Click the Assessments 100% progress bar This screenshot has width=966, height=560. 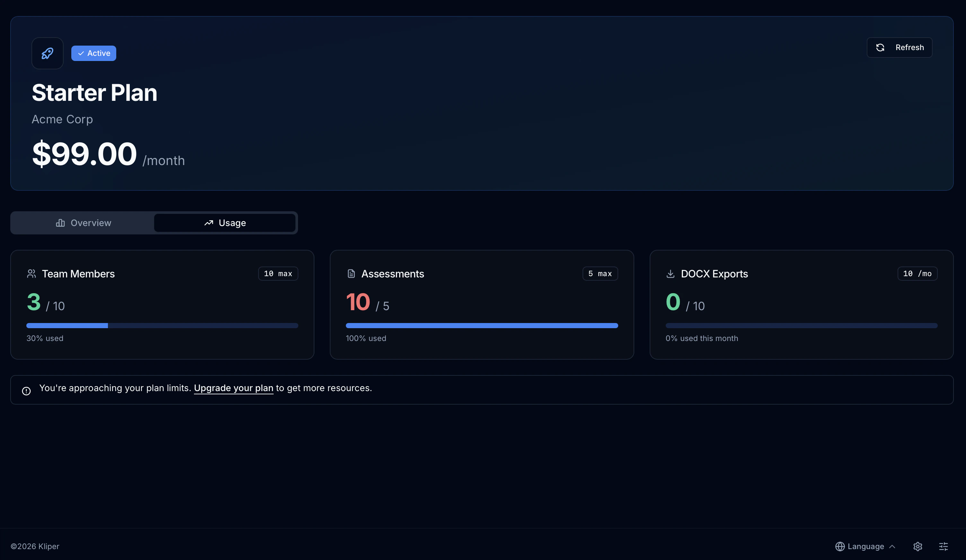coord(481,325)
